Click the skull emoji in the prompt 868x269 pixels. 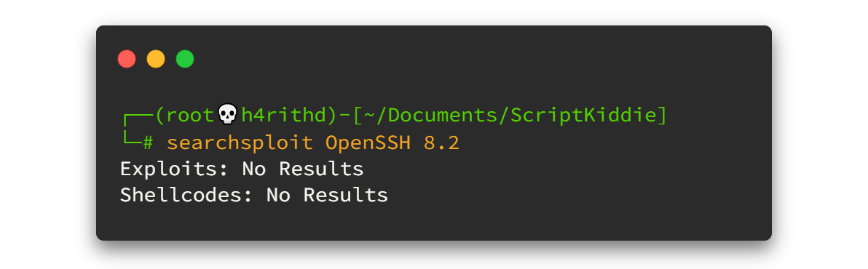[x=227, y=114]
